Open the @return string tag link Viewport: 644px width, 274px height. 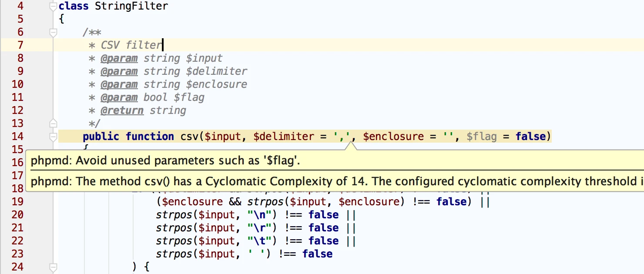click(x=122, y=110)
